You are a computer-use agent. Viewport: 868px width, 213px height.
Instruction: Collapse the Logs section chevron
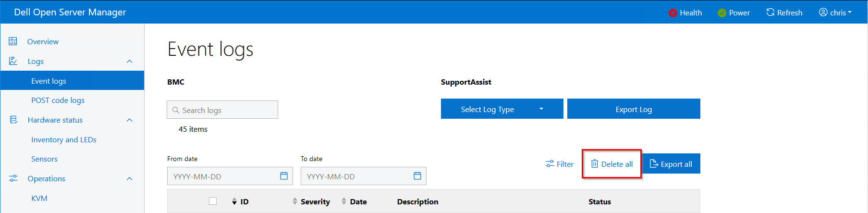click(129, 62)
